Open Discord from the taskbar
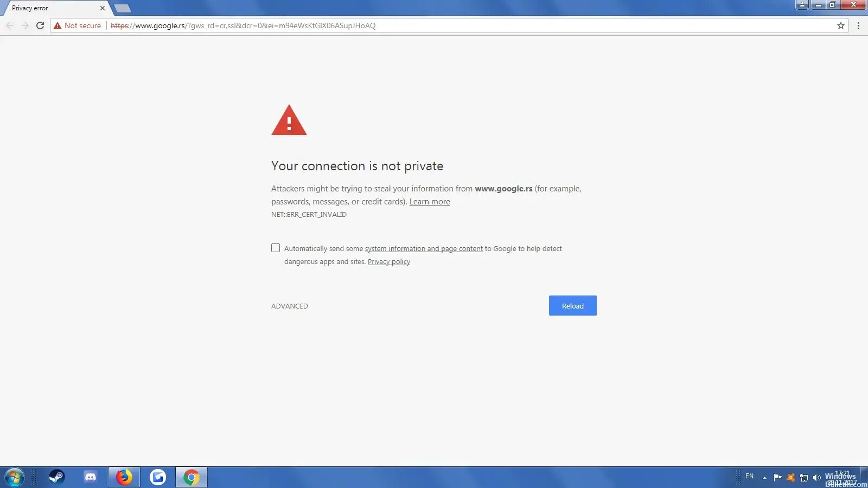The width and height of the screenshot is (868, 488). (x=90, y=477)
